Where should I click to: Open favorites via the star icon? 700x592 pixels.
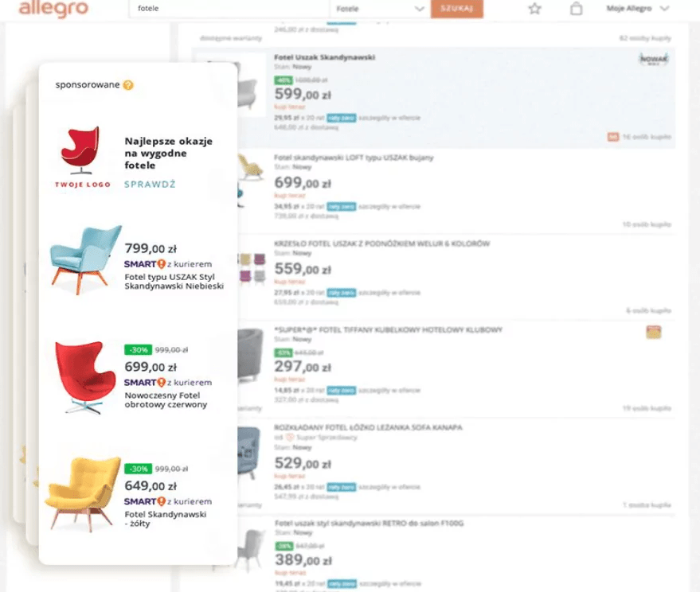(x=534, y=9)
